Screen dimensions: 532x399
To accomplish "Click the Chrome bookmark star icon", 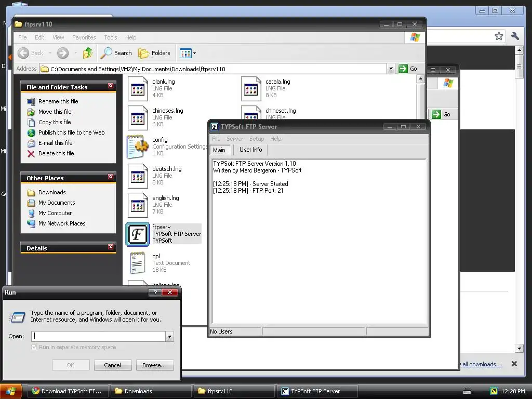I will pyautogui.click(x=499, y=36).
